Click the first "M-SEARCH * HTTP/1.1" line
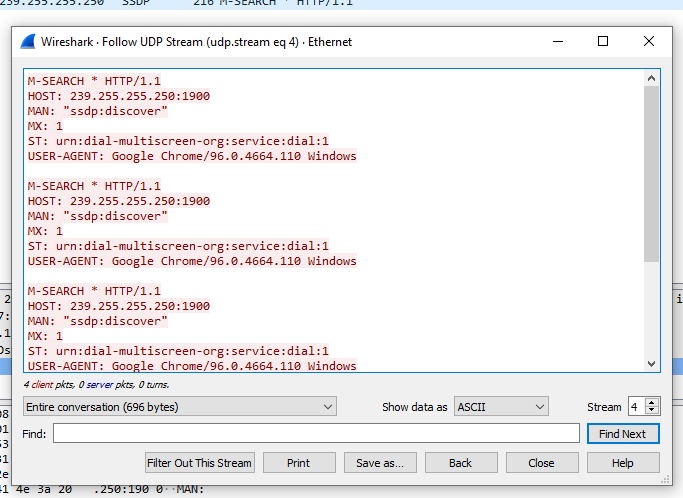This screenshot has height=498, width=683. click(94, 81)
